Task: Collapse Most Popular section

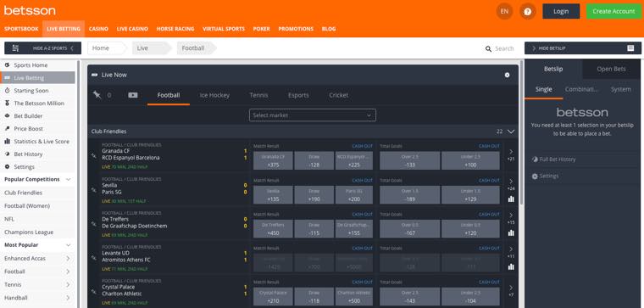Action: [68, 245]
